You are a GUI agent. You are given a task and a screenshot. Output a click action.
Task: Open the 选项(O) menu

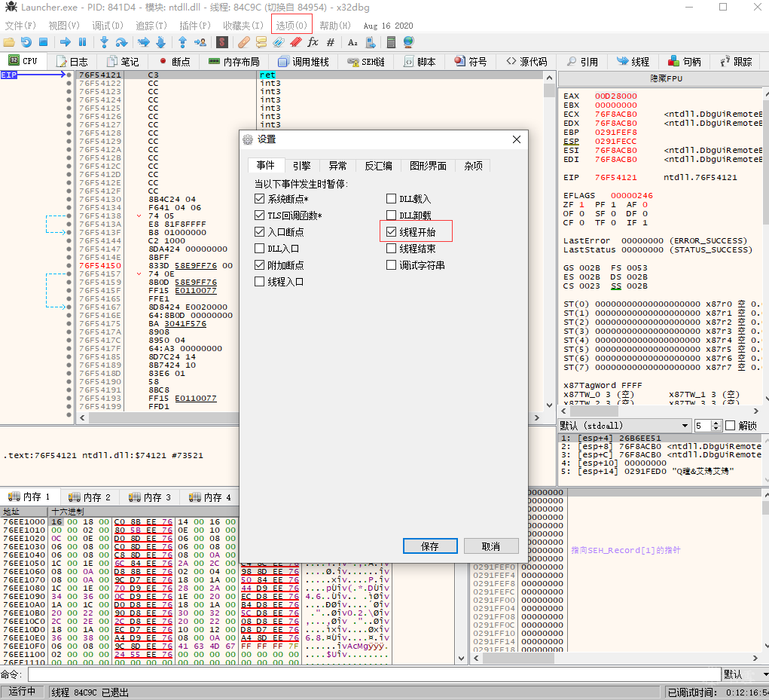tap(291, 25)
